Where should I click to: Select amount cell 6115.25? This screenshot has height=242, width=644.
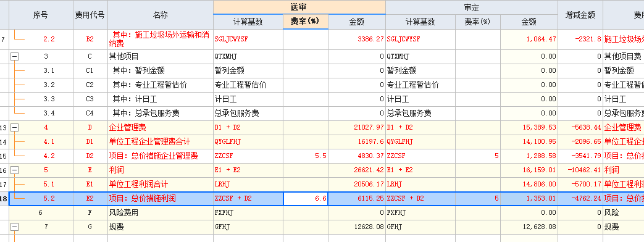356,199
